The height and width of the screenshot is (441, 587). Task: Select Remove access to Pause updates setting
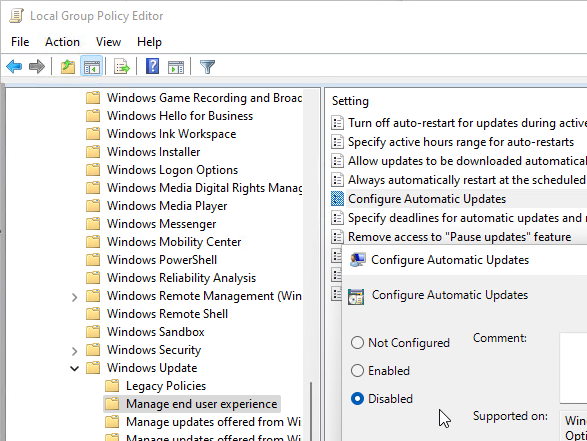point(459,237)
